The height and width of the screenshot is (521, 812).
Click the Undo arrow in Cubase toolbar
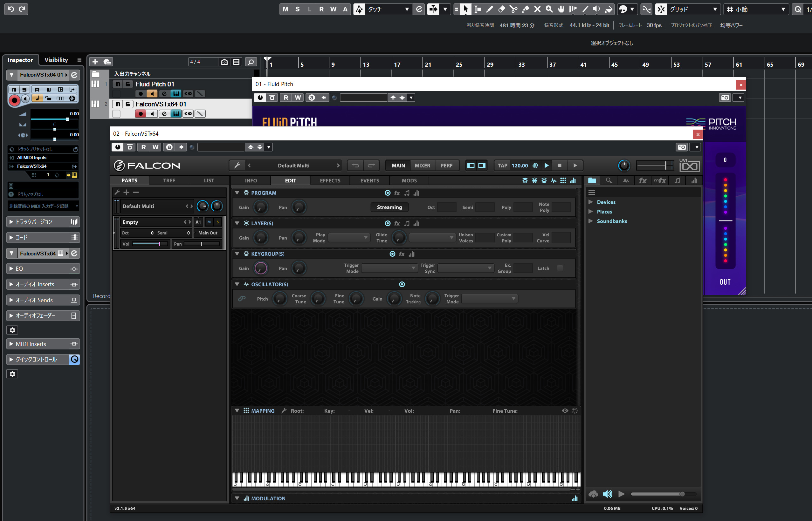(x=10, y=9)
